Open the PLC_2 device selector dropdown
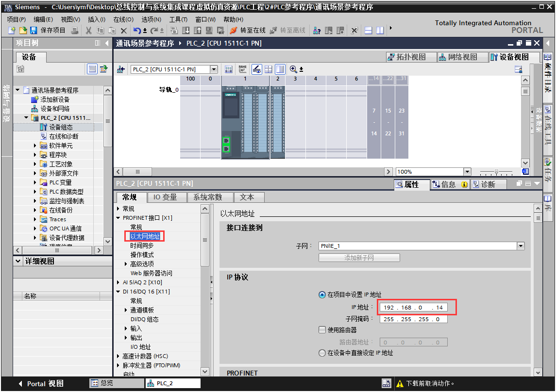The image size is (556, 392). [214, 69]
